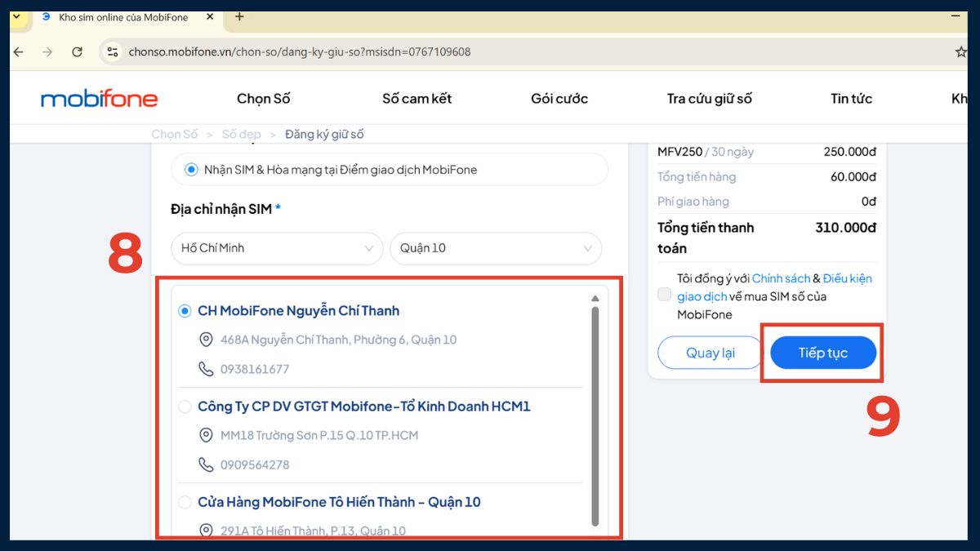Open the Tin tức menu
This screenshot has height=551, width=980.
[852, 99]
